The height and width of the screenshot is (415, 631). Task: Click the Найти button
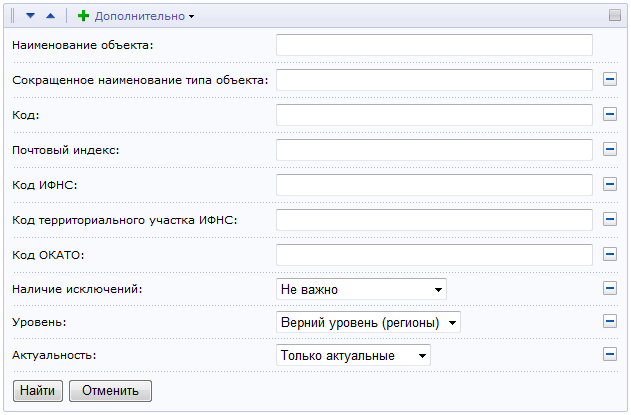pyautogui.click(x=38, y=391)
